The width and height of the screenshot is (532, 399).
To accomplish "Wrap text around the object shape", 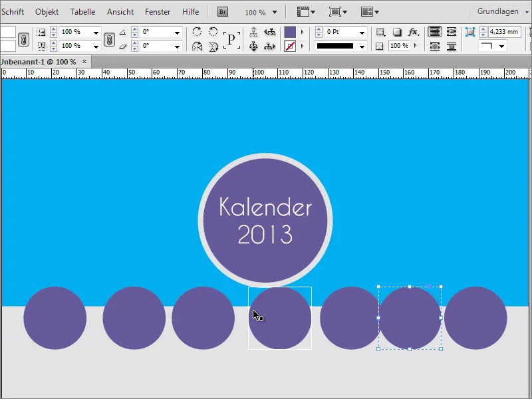I will 435,46.
